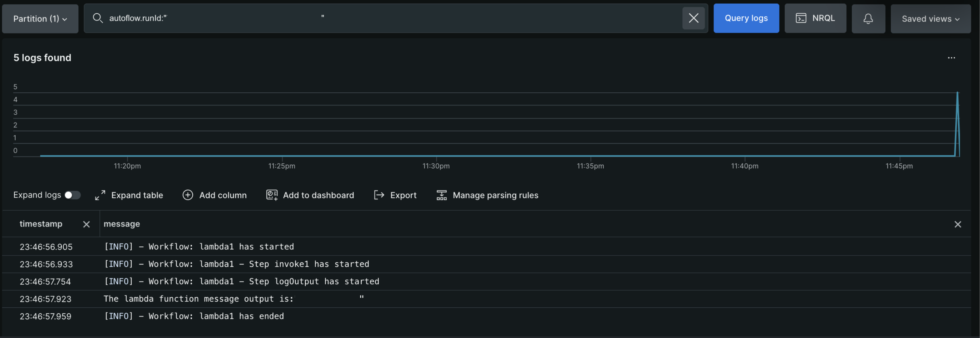The height and width of the screenshot is (338, 980).
Task: Select the Export logs icon
Action: [379, 195]
